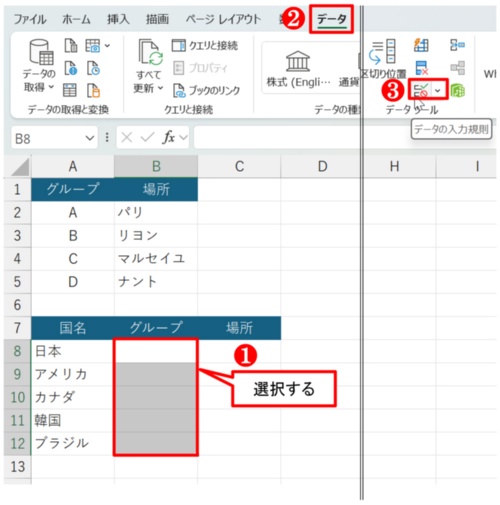
Task: Expand the Data Validation dropdown arrow
Action: 438,90
